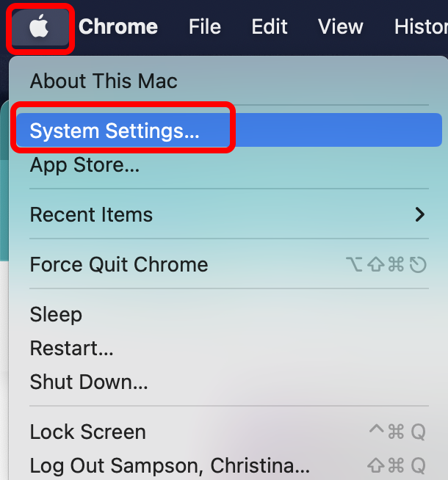The height and width of the screenshot is (480, 448).
Task: Click the Force Quit keyboard shortcut symbols
Action: coord(386,264)
